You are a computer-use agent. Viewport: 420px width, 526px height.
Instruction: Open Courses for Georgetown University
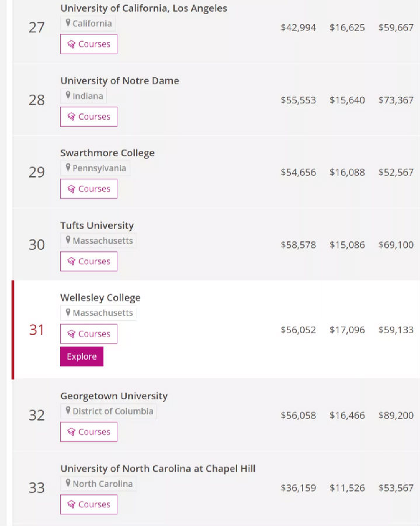[x=89, y=432]
